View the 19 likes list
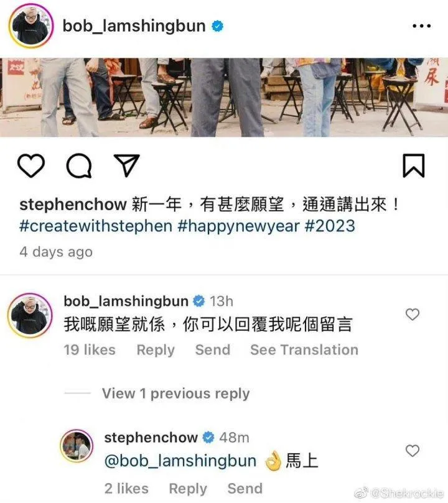This screenshot has width=448, height=503. pos(90,349)
